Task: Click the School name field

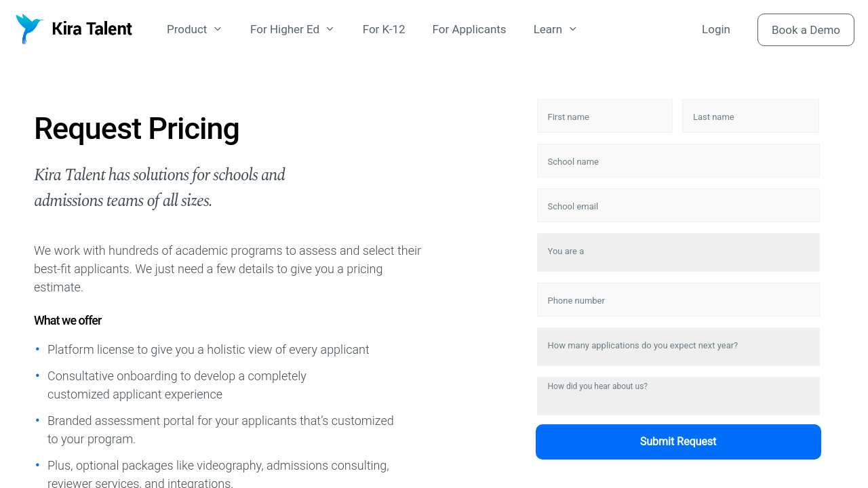Action: tap(678, 161)
